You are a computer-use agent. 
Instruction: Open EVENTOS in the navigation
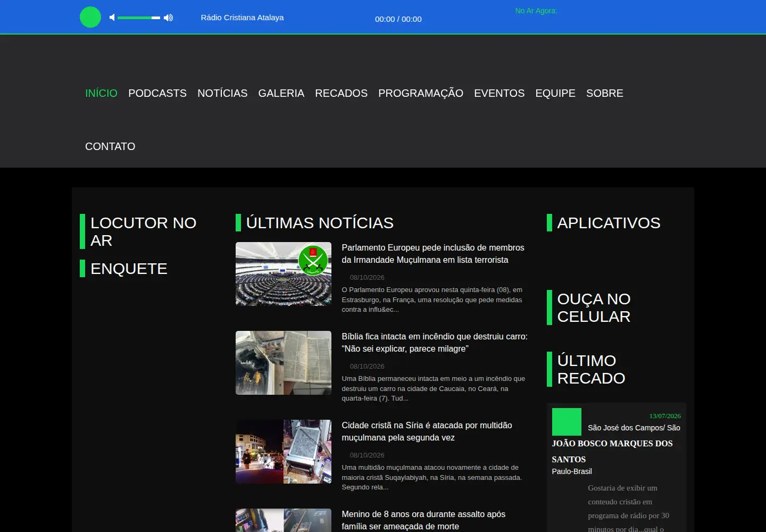(499, 93)
